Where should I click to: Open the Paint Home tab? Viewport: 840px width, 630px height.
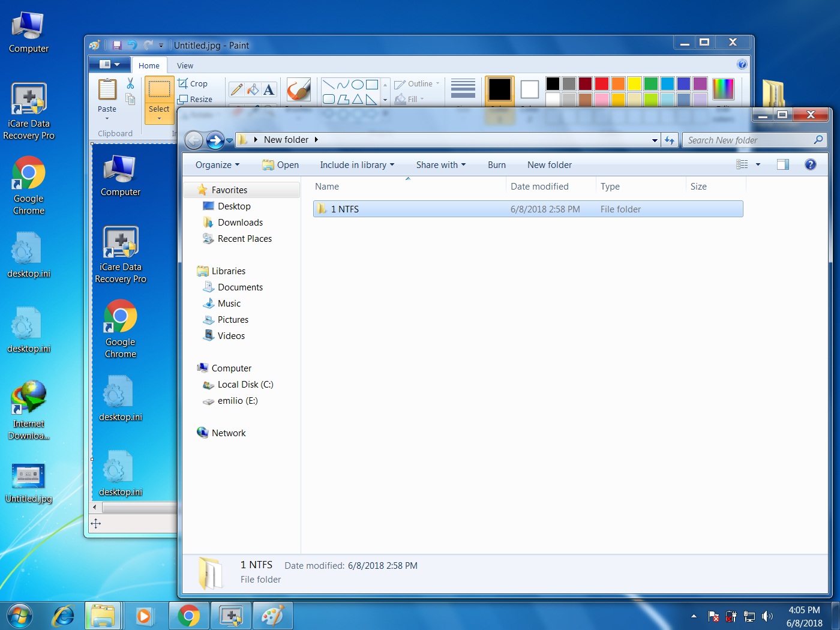point(149,66)
